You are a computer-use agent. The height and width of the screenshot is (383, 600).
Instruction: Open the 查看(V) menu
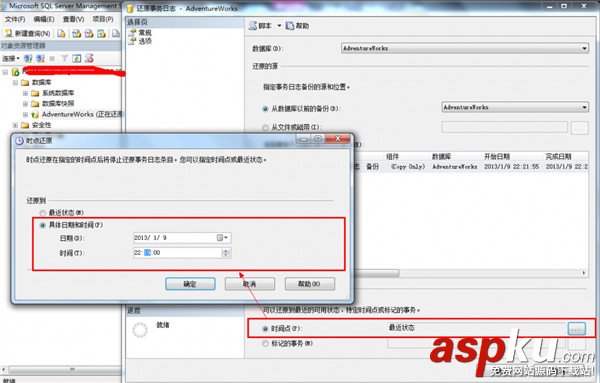tap(73, 19)
